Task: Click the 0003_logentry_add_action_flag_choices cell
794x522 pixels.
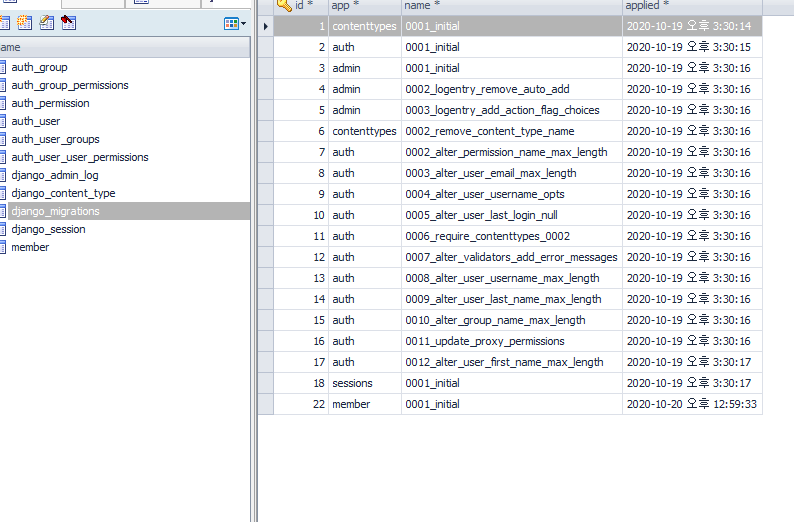Action: (x=511, y=110)
